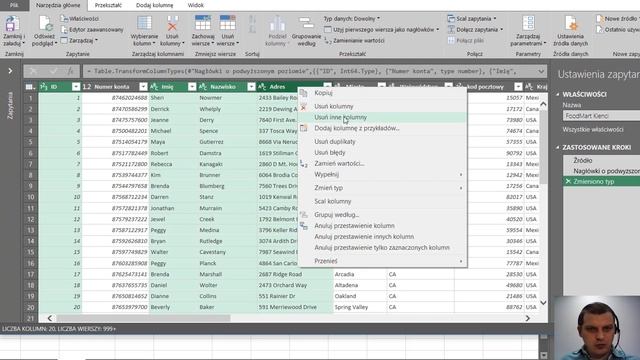Click the horizontal scrollbar right arrow

[527, 318]
